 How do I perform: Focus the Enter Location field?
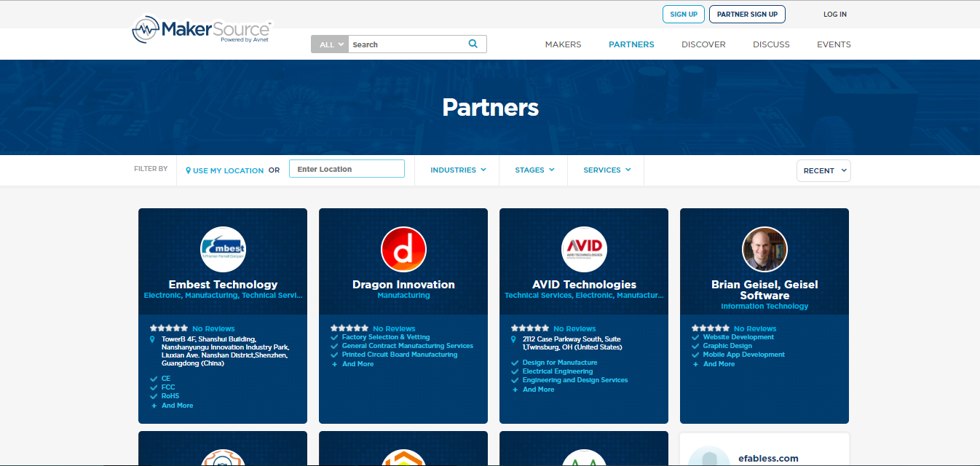(347, 169)
